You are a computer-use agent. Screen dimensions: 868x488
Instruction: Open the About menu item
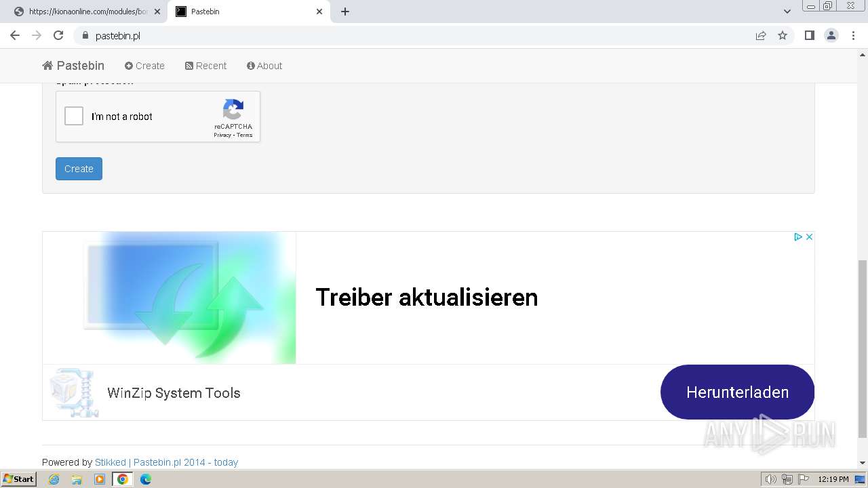pos(264,66)
